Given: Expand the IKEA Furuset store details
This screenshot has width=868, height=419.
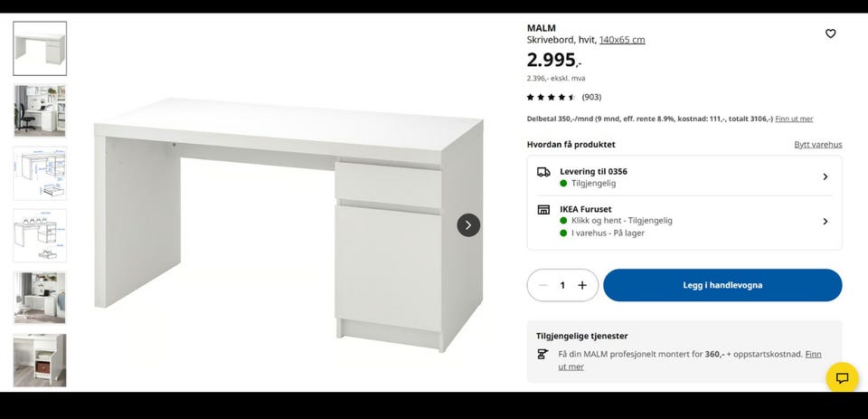Looking at the screenshot, I should [684, 221].
